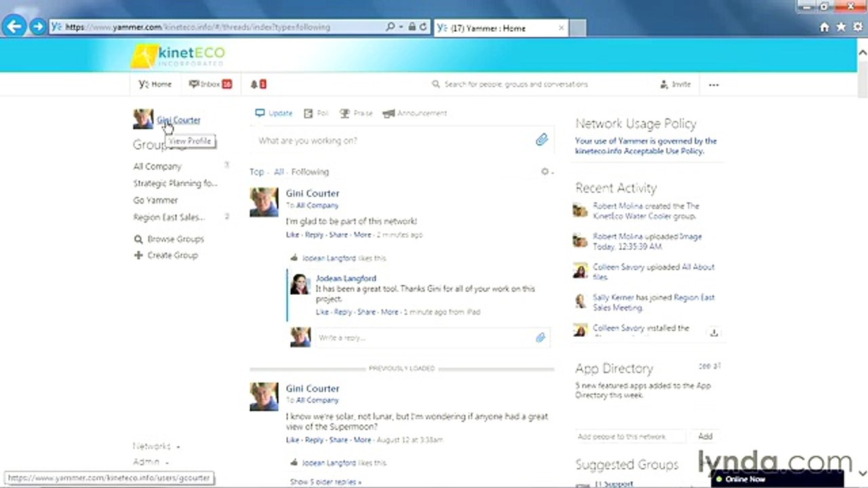Screen dimensions: 868x488
Task: Attach a file to the new update
Action: tap(541, 140)
